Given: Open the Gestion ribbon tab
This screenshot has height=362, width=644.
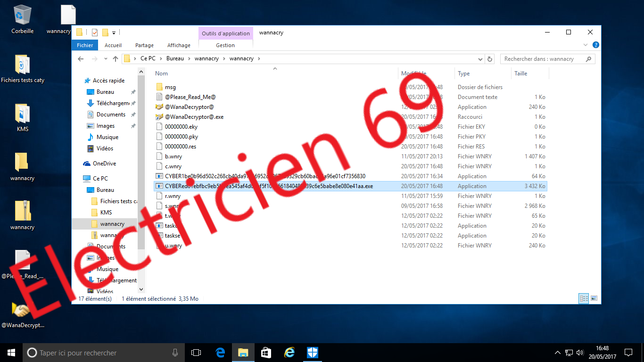Looking at the screenshot, I should tap(225, 45).
